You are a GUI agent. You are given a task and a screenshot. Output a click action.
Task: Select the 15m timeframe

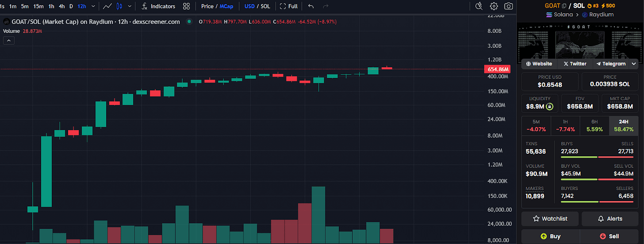point(38,6)
